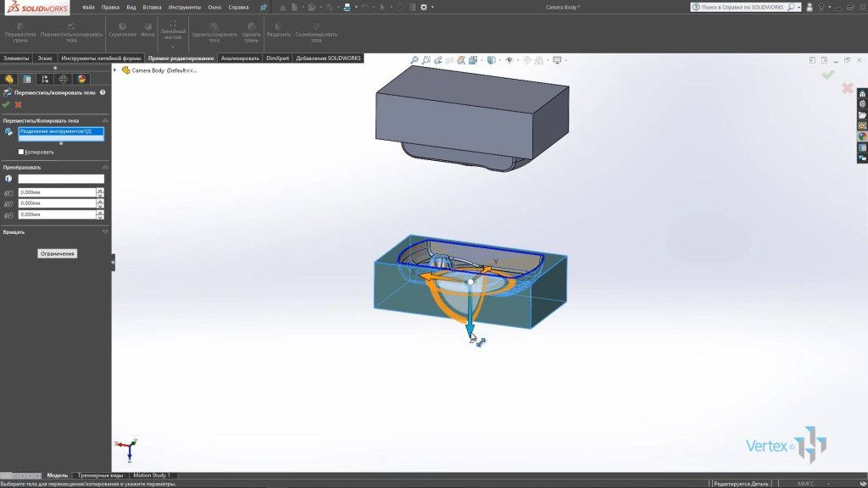The height and width of the screenshot is (488, 868).
Task: Switch to the Эскиз tab
Action: 45,58
